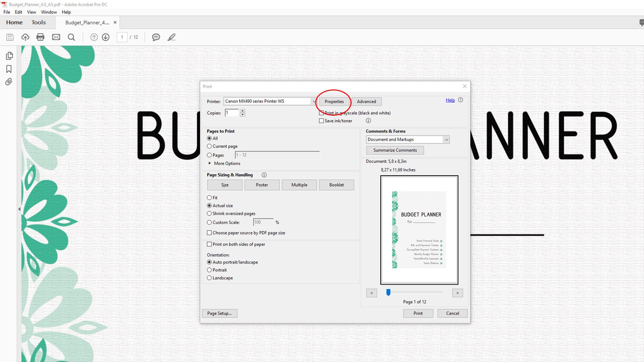This screenshot has width=644, height=362.
Task: Click the search icon in toolbar
Action: coord(72,37)
